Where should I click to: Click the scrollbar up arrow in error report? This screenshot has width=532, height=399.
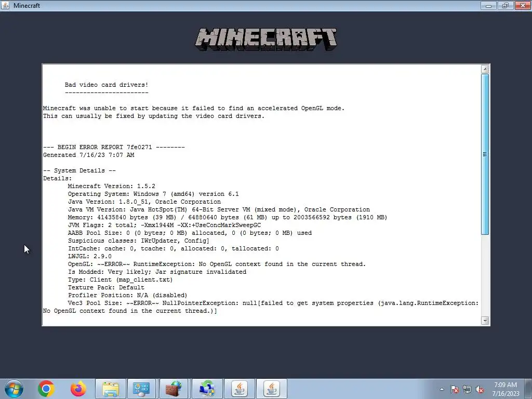[485, 69]
